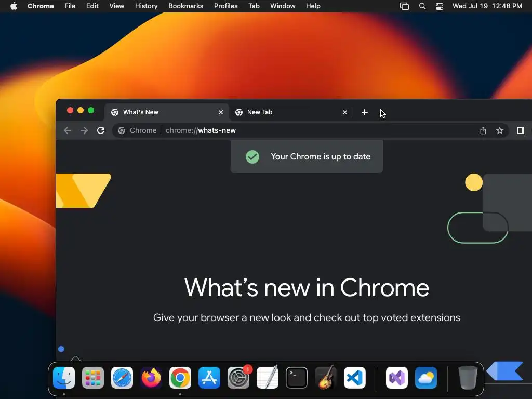
Task: Open a new tab with the plus button
Action: [365, 112]
